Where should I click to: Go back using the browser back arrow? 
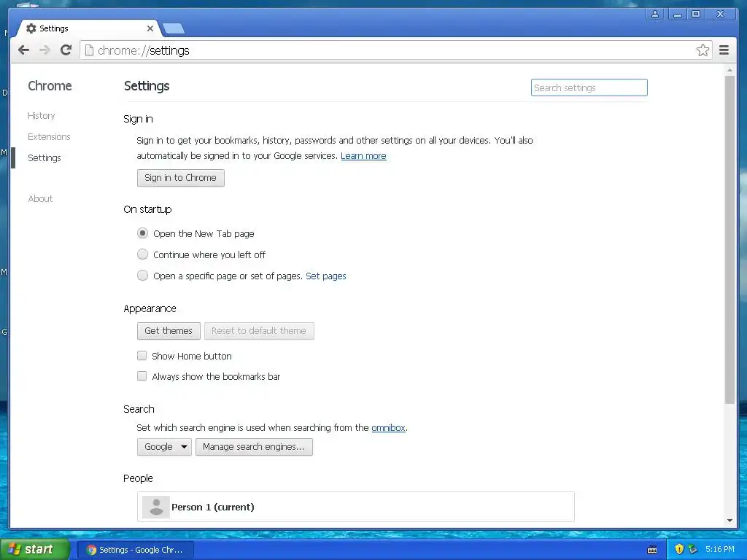(24, 50)
